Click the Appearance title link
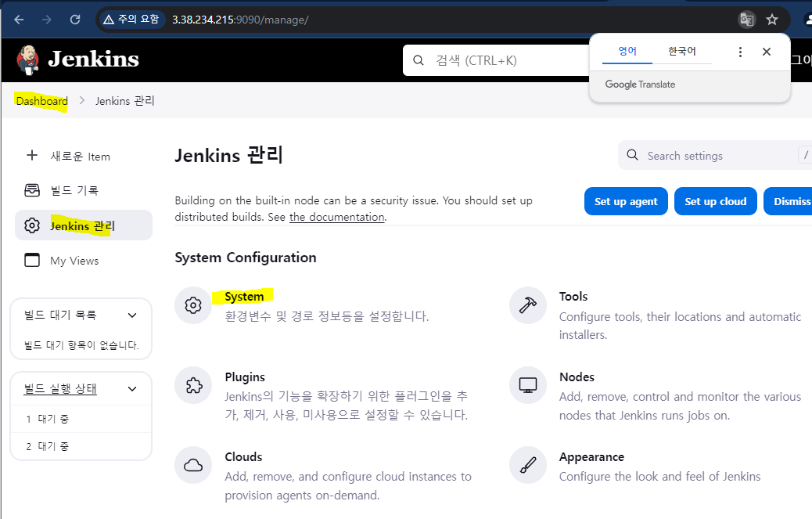812x519 pixels. pyautogui.click(x=591, y=457)
